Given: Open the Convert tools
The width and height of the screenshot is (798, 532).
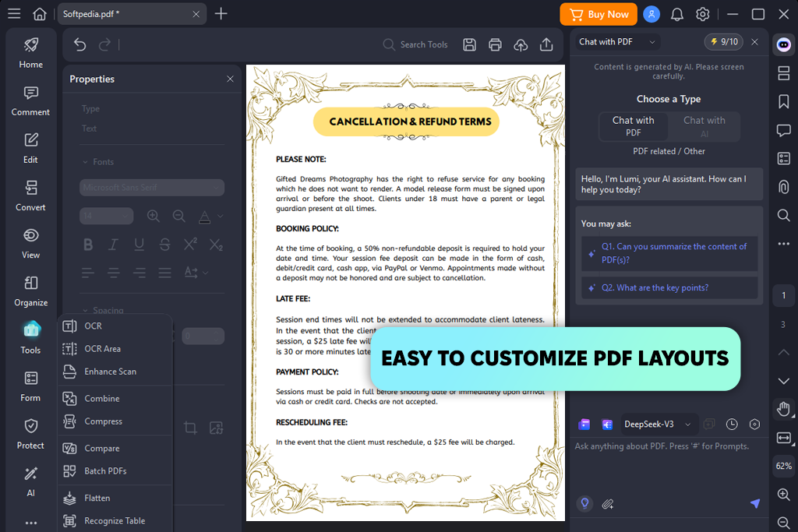Looking at the screenshot, I should 30,196.
